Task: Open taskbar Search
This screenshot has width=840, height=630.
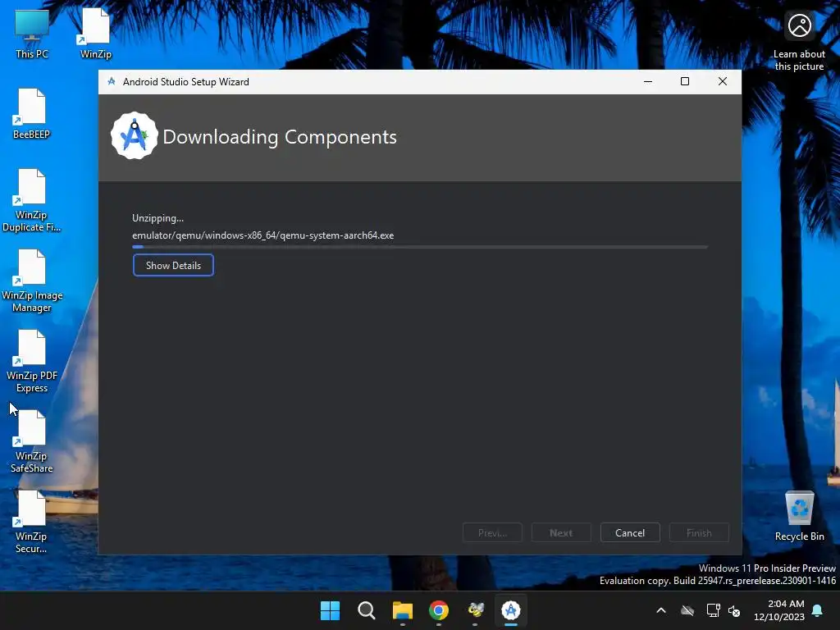Action: pos(367,610)
